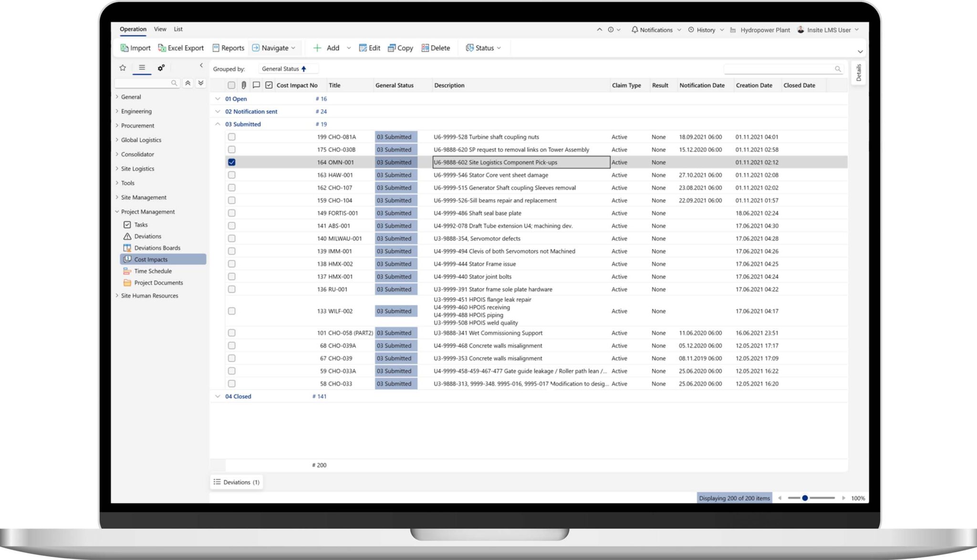This screenshot has height=560, width=977.
Task: Open the List menu
Action: click(178, 29)
